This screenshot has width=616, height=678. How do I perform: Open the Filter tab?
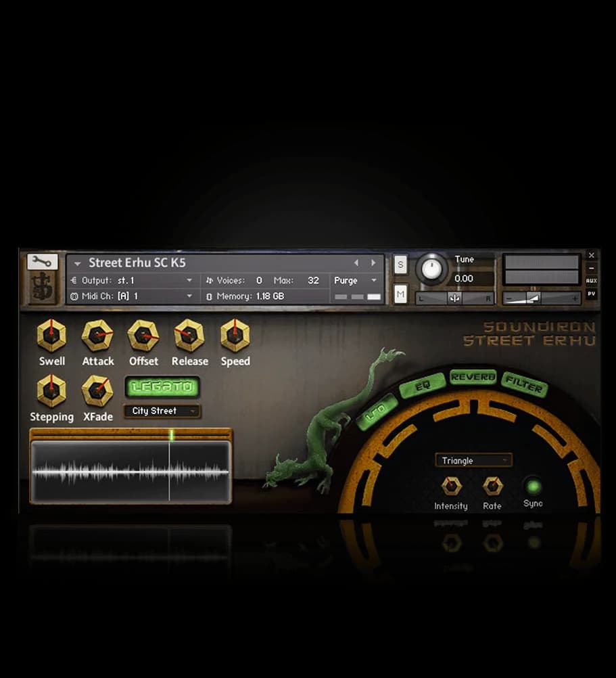pos(525,386)
